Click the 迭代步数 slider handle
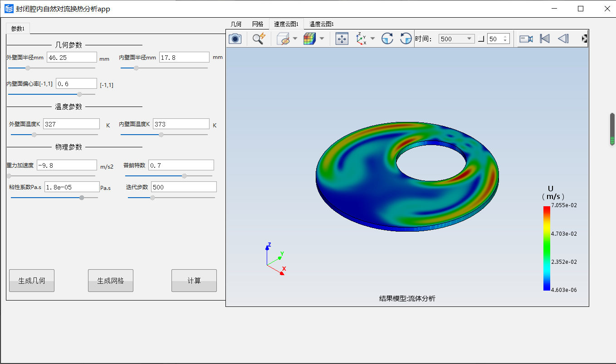The width and height of the screenshot is (616, 364). [152, 198]
